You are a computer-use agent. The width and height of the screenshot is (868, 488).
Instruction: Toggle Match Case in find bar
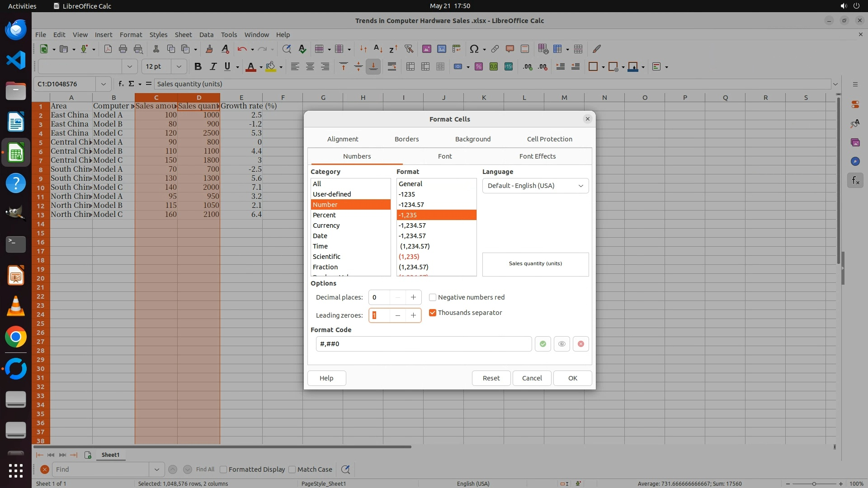point(292,469)
